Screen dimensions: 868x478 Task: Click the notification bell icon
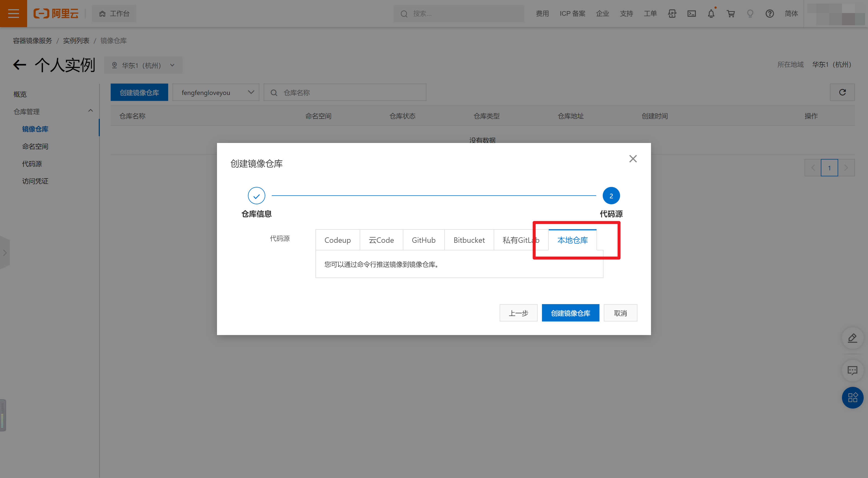click(x=711, y=14)
